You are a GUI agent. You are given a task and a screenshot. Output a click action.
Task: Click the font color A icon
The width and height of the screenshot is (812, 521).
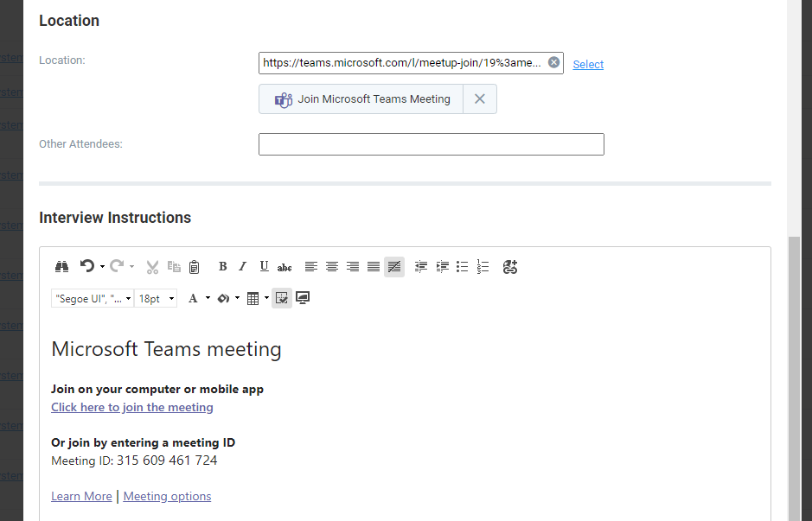click(x=193, y=299)
